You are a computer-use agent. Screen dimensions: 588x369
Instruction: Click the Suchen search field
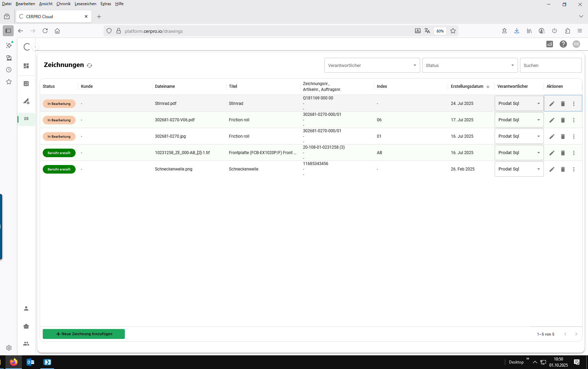coord(550,65)
